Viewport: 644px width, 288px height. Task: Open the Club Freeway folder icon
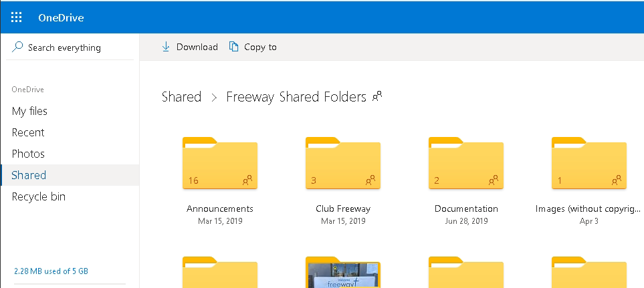342,164
